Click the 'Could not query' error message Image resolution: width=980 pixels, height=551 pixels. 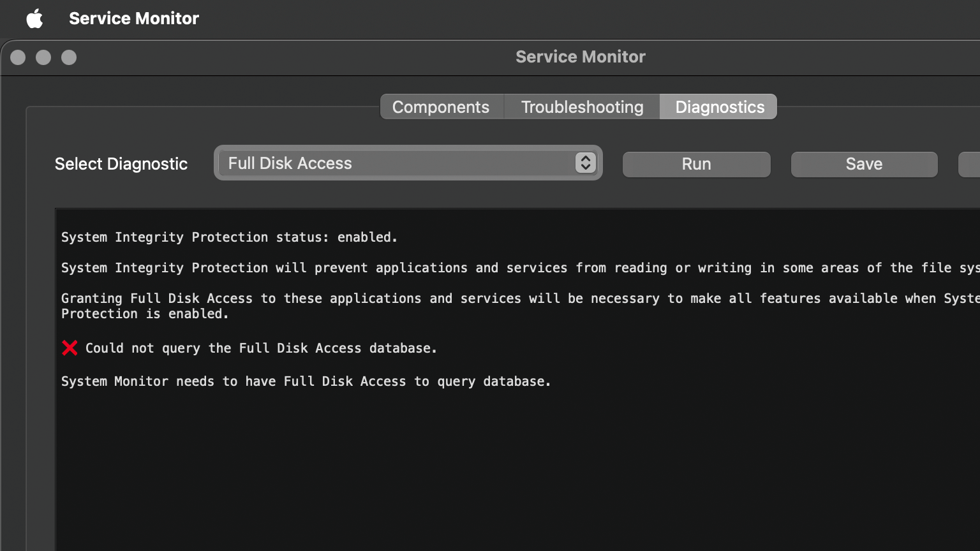click(261, 348)
